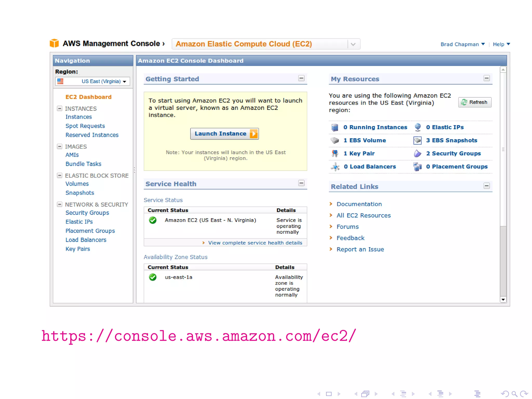Click the Refresh resources button
Screen dimensions: 532x399
(x=475, y=102)
